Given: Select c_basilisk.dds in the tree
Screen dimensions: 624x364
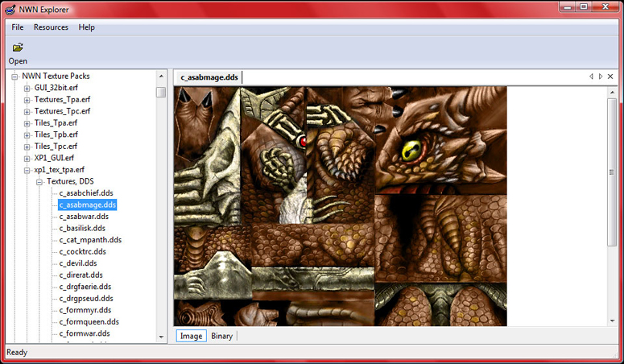Looking at the screenshot, I should 82,228.
